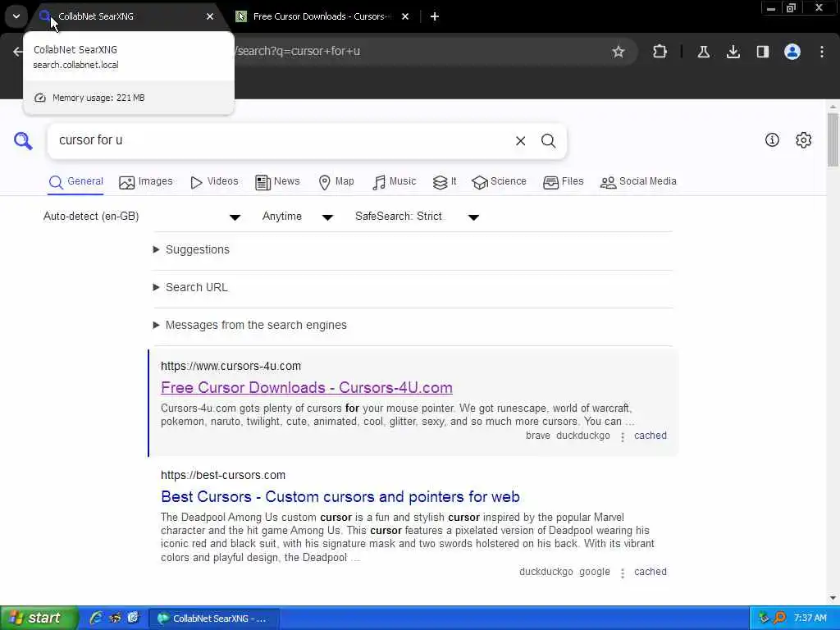
Task: Select the Science search category
Action: (x=499, y=181)
